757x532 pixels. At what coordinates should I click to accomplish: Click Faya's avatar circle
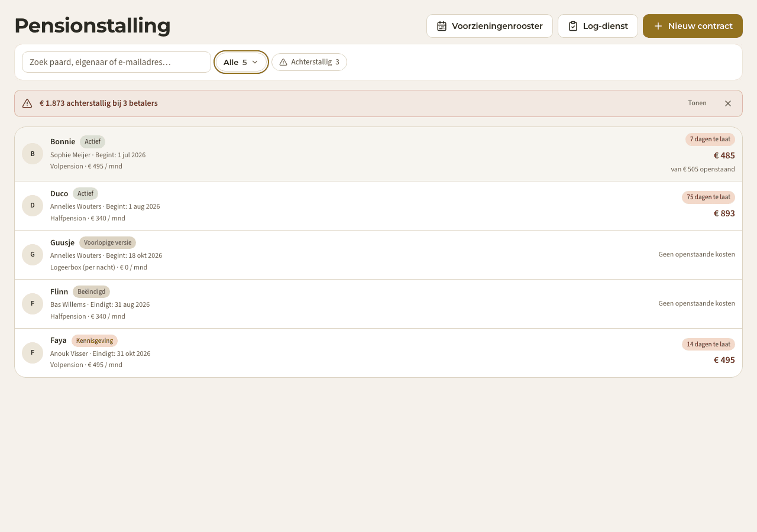[33, 353]
